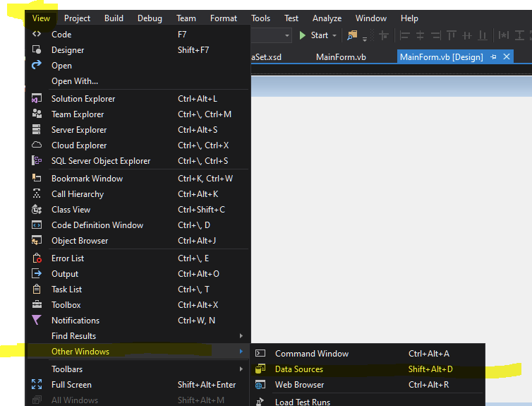Click the Align Centers toolbar icon

420,35
